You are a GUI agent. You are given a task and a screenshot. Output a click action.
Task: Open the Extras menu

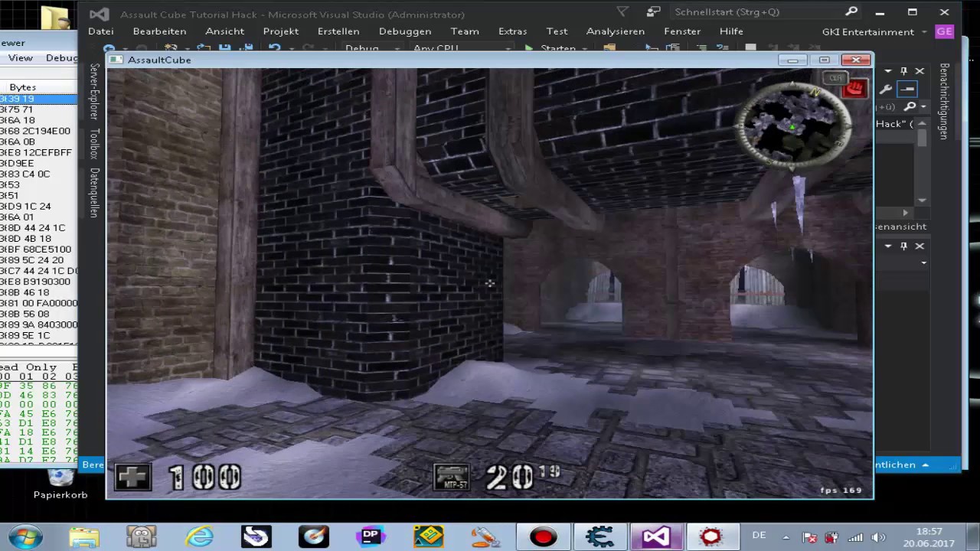[512, 31]
